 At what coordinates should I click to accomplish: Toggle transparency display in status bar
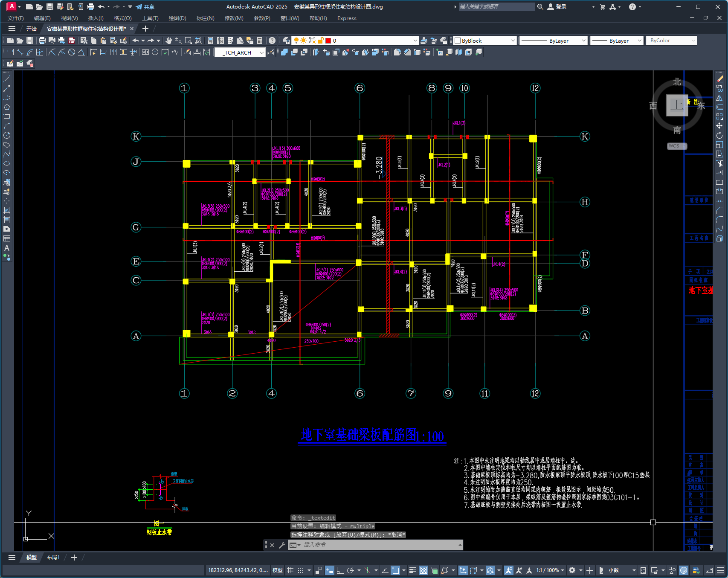[x=423, y=570]
